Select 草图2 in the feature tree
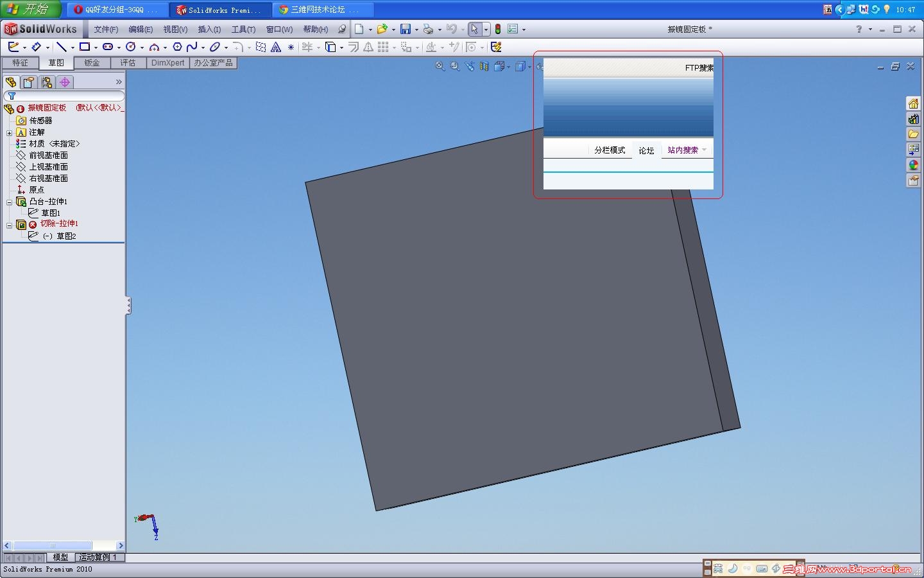 [66, 236]
